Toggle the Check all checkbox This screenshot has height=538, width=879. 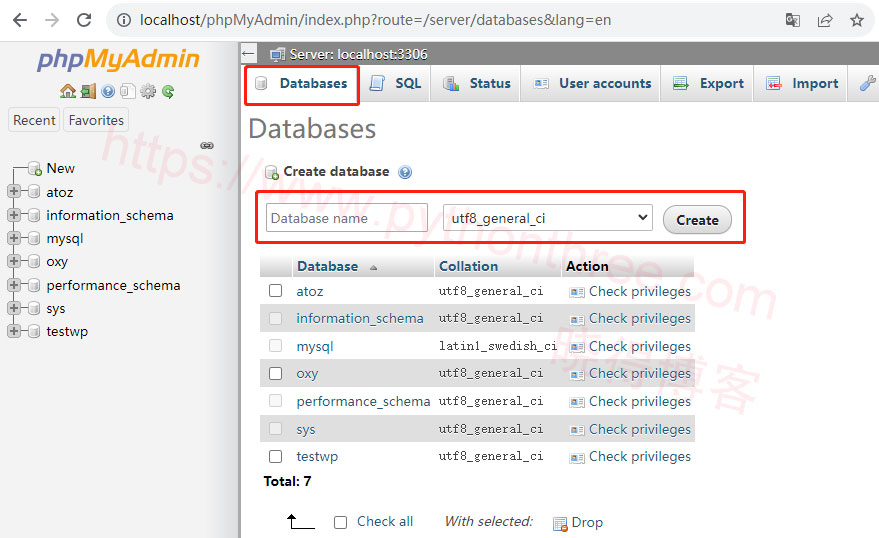(x=340, y=522)
